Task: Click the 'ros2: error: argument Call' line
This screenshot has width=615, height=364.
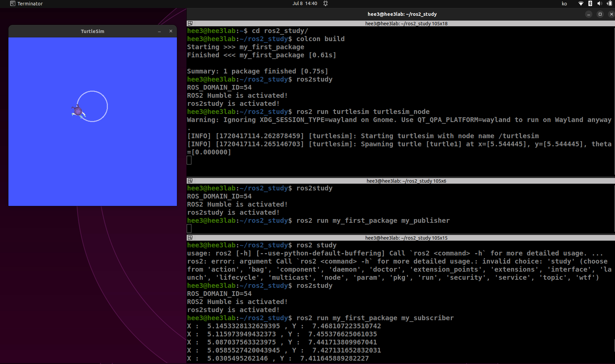Action: click(397, 262)
